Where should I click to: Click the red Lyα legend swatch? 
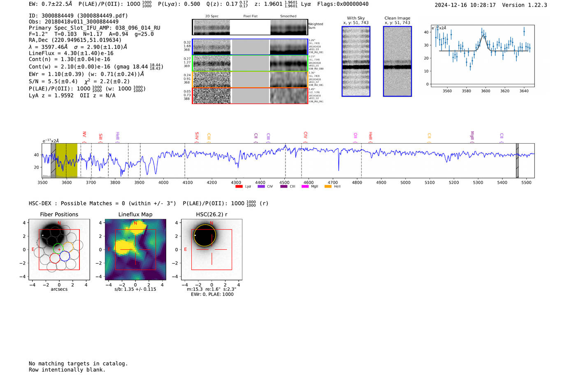[239, 187]
